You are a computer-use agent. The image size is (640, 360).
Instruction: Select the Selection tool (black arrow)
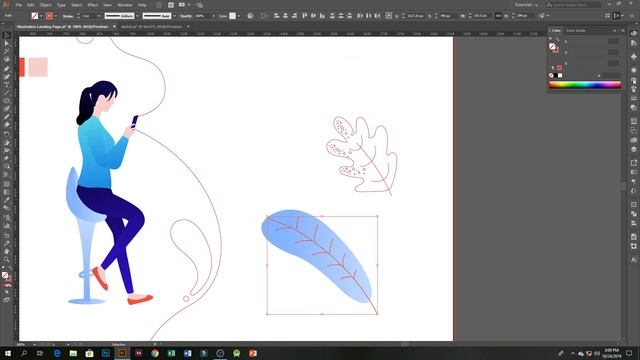(x=7, y=36)
